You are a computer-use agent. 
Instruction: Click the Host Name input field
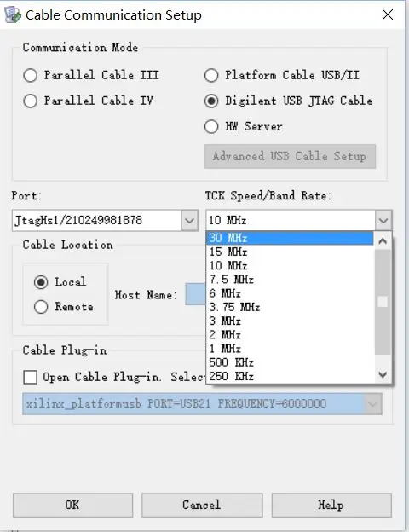[195, 294]
